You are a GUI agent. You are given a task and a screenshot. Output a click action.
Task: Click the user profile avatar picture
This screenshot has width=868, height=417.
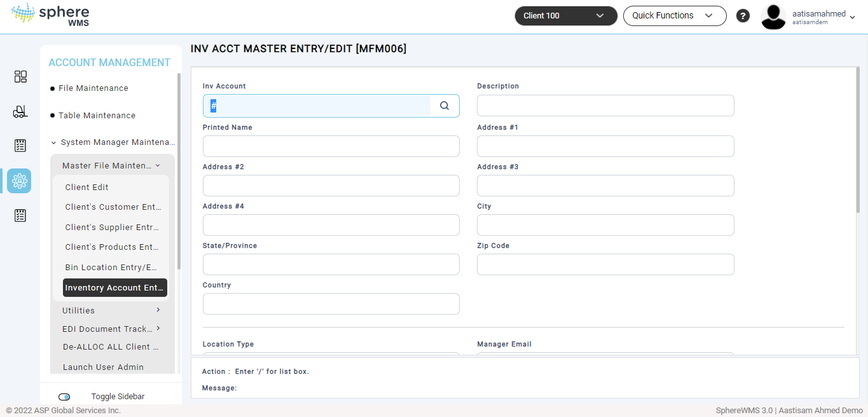coord(773,17)
